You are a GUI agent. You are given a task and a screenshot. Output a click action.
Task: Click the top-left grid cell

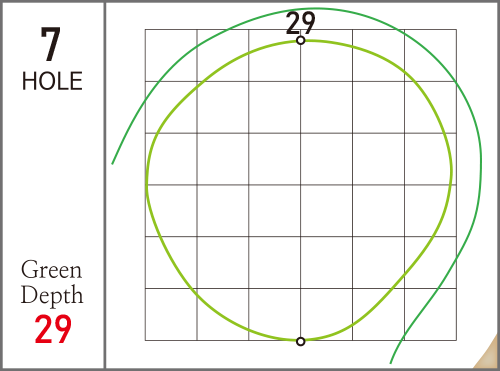(x=171, y=55)
